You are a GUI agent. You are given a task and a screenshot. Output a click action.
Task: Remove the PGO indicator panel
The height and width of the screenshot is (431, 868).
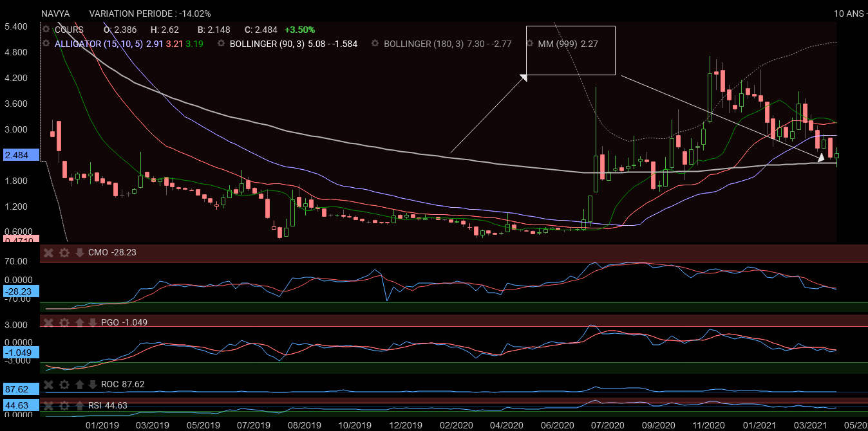[48, 322]
